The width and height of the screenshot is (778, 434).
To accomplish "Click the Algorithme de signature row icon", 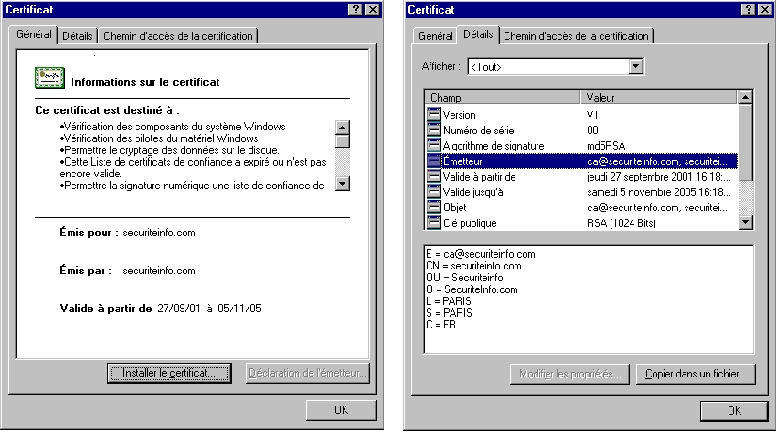I will pos(433,145).
